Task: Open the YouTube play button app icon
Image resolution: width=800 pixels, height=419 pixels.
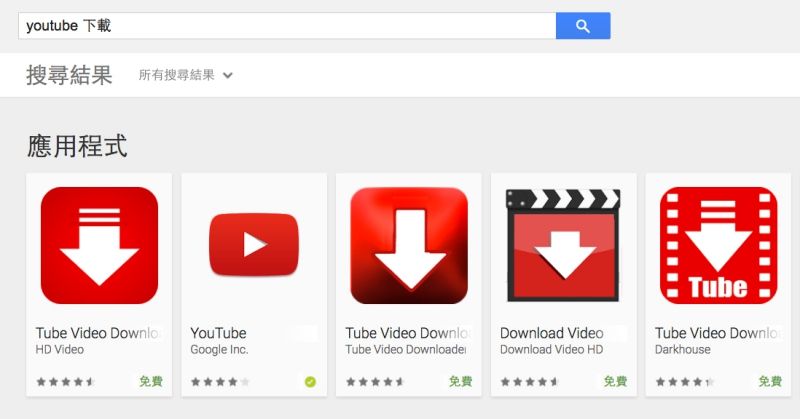Action: pos(254,245)
